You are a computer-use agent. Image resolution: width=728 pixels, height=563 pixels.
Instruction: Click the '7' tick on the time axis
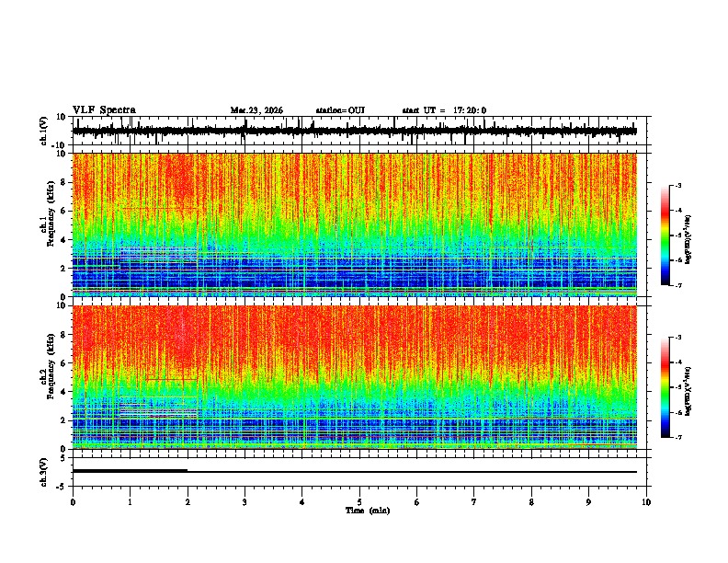474,502
